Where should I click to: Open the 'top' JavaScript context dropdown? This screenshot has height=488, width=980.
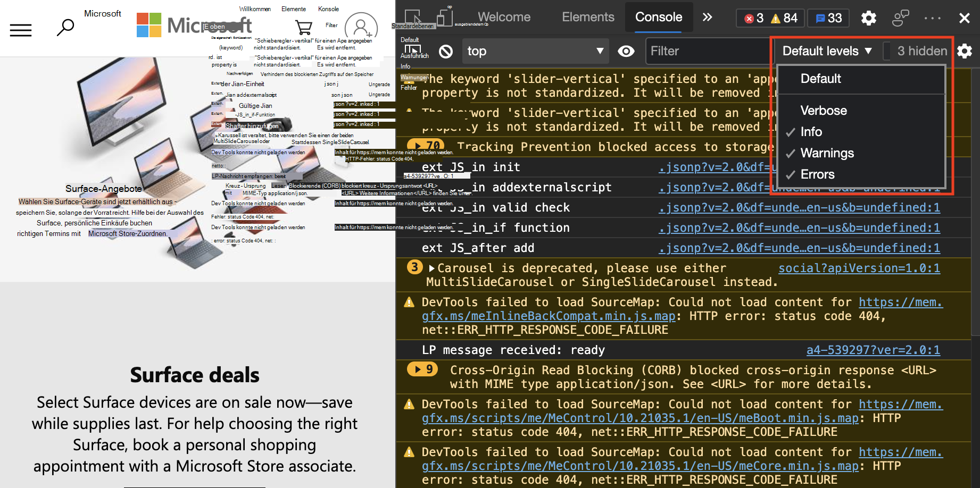(536, 51)
